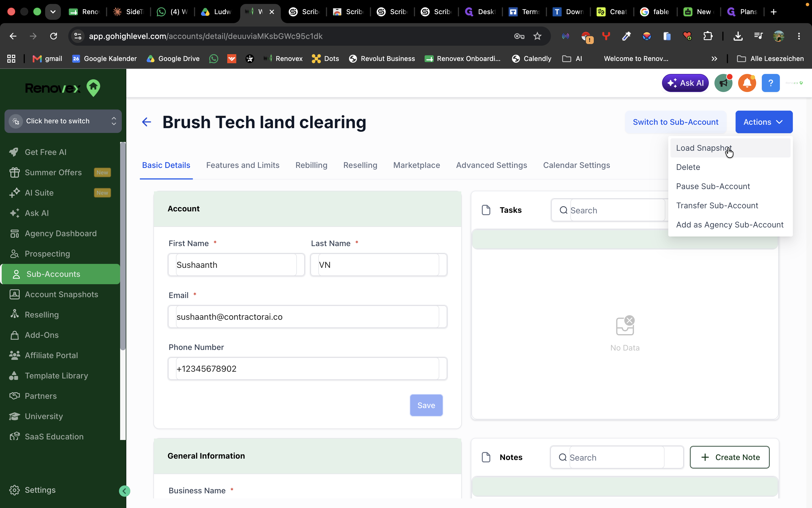
Task: Switch to Rebilling tab
Action: 311,165
